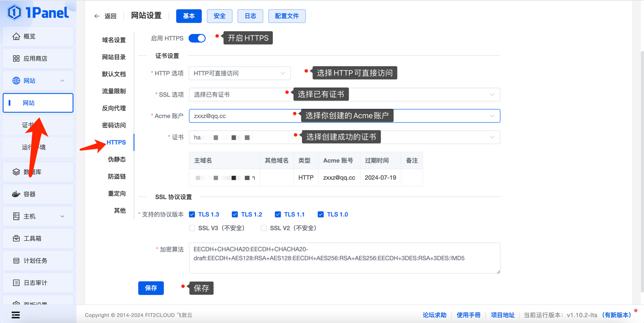Click the 概览 home icon in sidebar
The image size is (644, 323).
pos(16,36)
